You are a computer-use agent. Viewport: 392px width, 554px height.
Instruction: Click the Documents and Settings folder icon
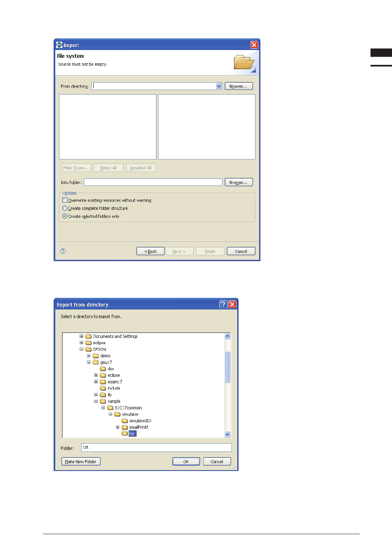88,336
